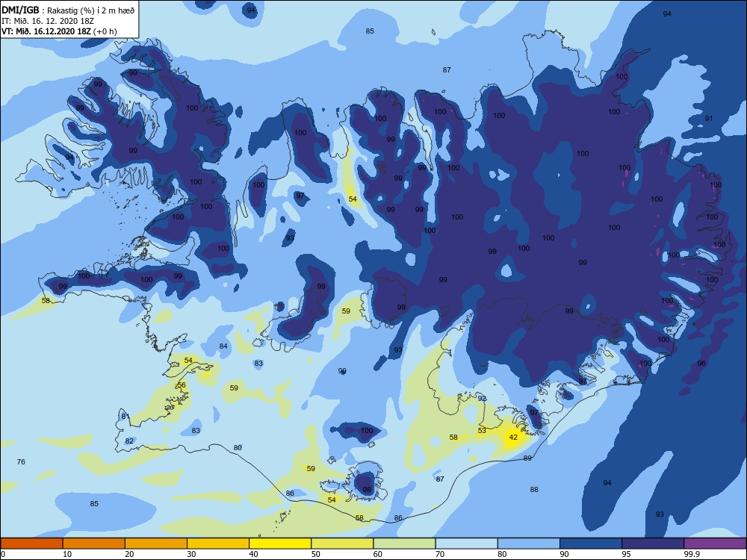Image resolution: width=747 pixels, height=560 pixels.
Task: Click the legend tick label '99.9'
Action: tap(691, 554)
